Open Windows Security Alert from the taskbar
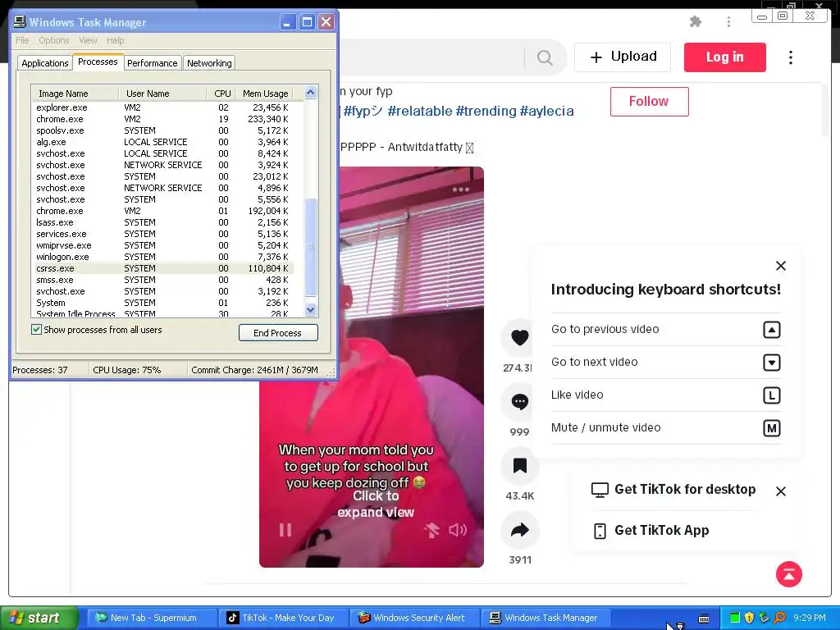The height and width of the screenshot is (630, 840). [x=413, y=618]
